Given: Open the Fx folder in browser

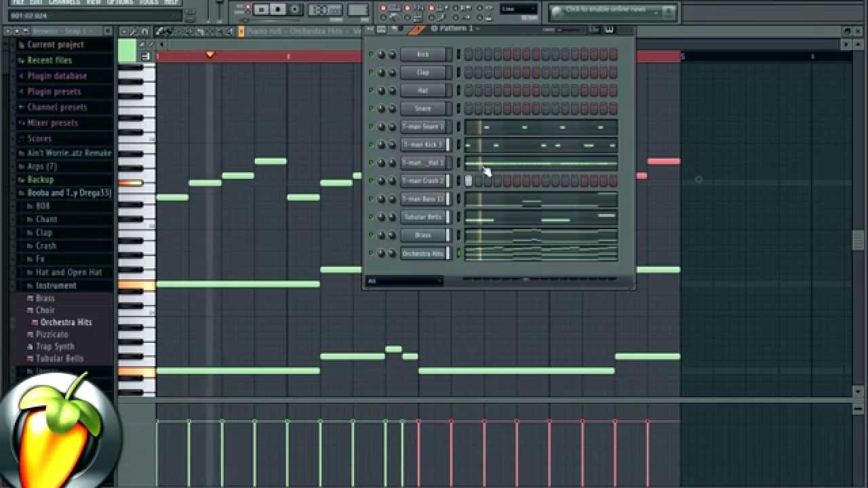Looking at the screenshot, I should [x=40, y=259].
